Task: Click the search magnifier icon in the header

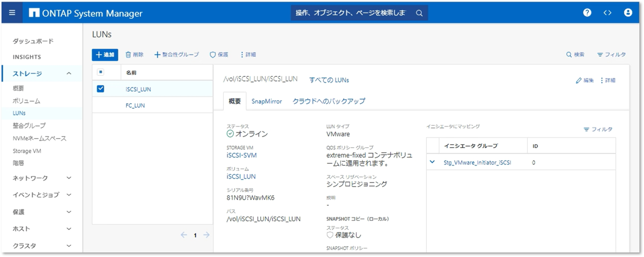Action: (419, 13)
